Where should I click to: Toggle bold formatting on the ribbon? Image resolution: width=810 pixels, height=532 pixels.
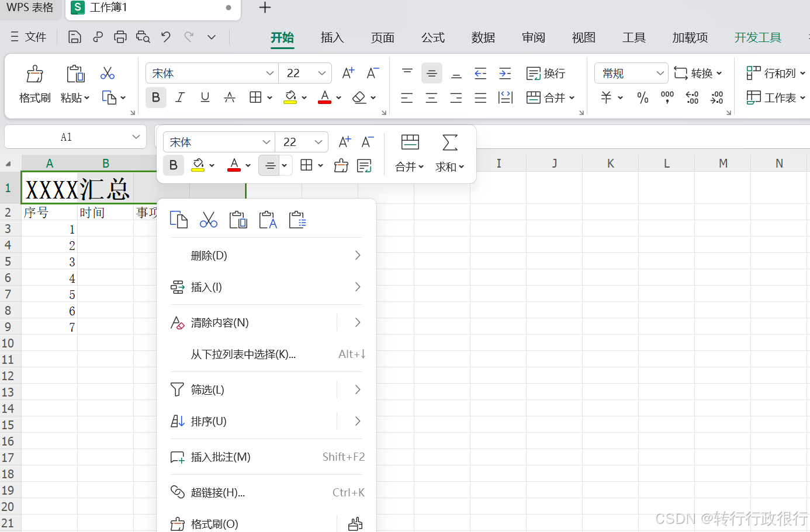click(155, 98)
